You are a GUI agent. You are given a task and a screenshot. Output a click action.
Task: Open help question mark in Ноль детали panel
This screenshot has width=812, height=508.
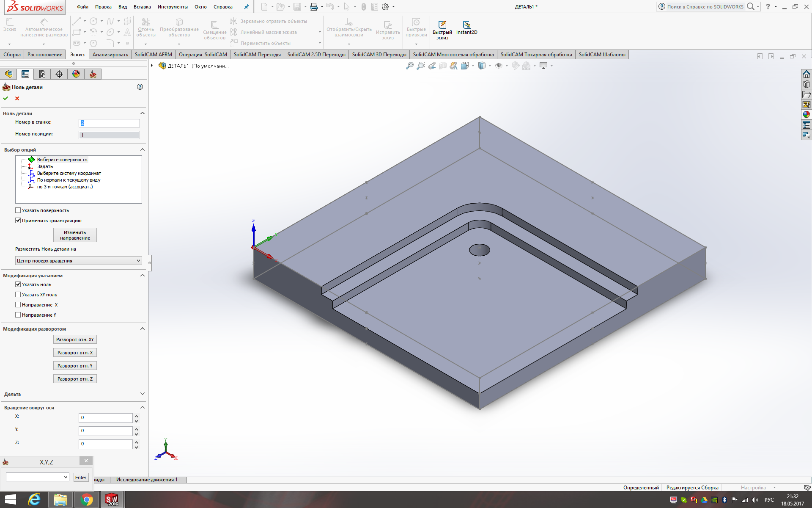140,87
